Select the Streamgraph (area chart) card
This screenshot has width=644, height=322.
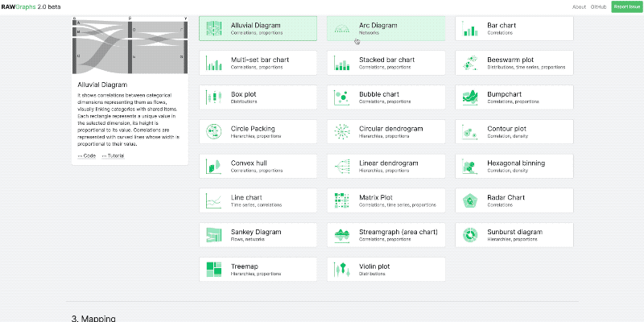(386, 235)
